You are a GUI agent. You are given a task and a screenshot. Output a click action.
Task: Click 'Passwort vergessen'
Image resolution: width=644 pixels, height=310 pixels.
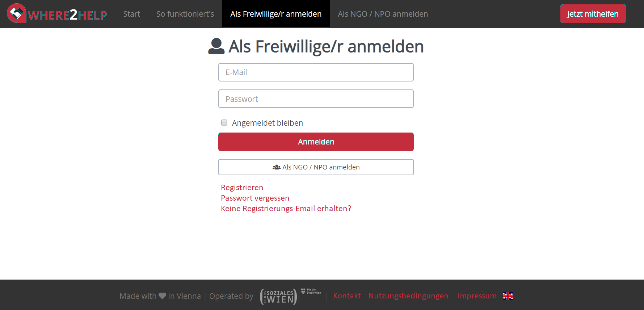click(x=255, y=198)
